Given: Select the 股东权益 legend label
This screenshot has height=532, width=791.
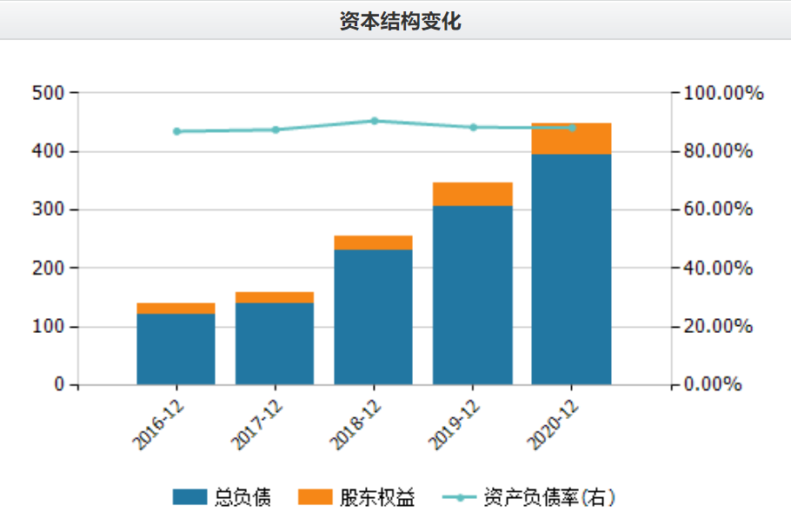Looking at the screenshot, I should click(377, 497).
